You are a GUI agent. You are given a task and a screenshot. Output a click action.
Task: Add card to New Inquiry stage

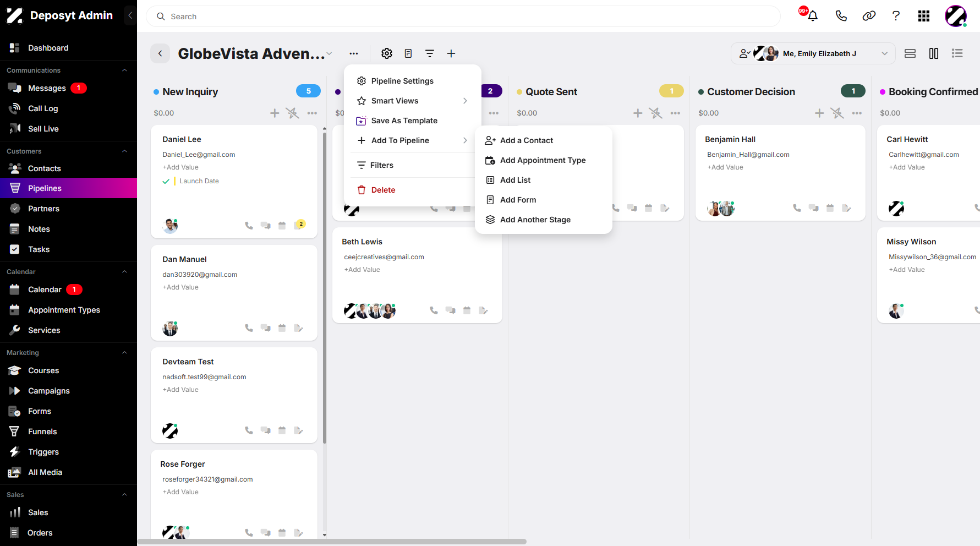275,113
